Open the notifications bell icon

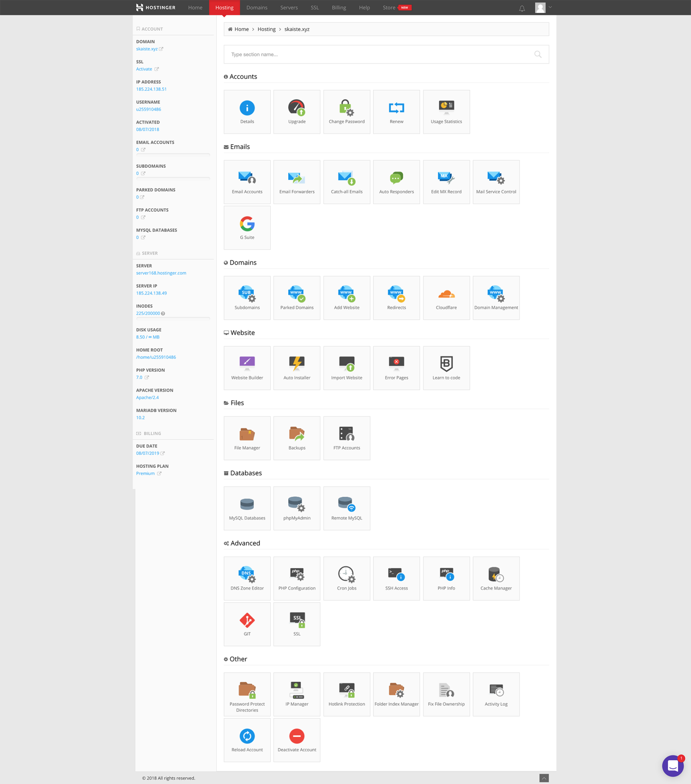pos(522,8)
